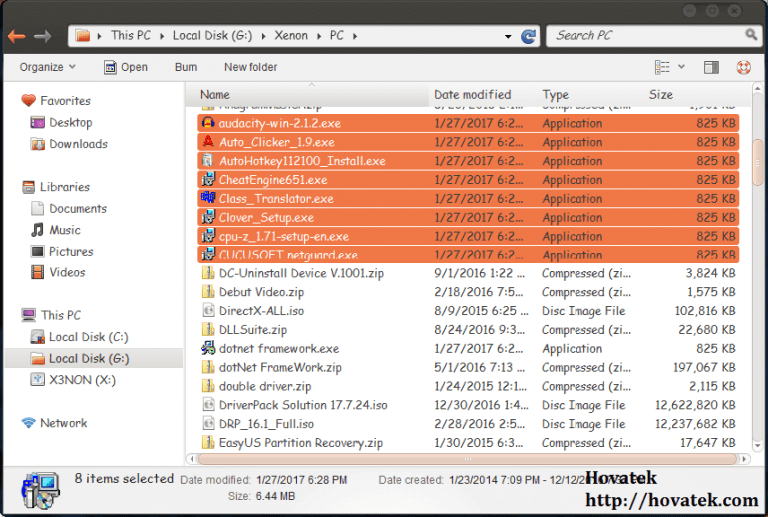Select the audacity-win-2.1.2.exe file

279,123
